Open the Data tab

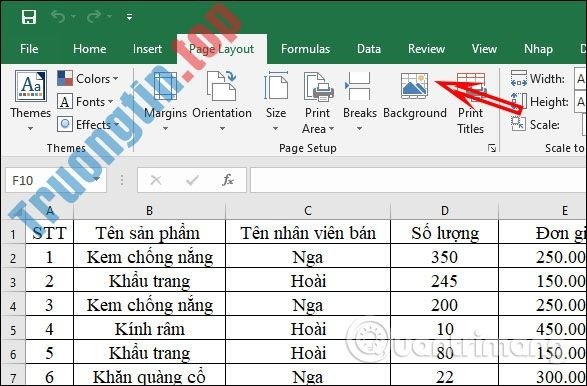[369, 49]
